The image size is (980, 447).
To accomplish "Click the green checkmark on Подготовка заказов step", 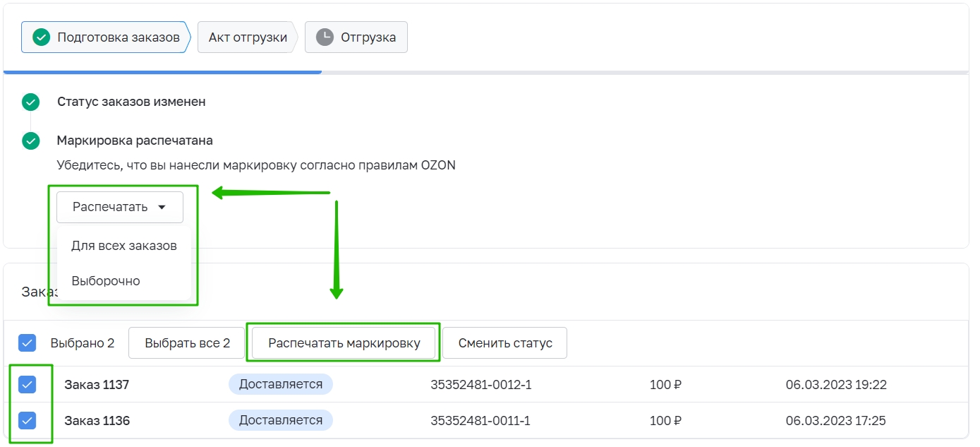I will tap(42, 37).
